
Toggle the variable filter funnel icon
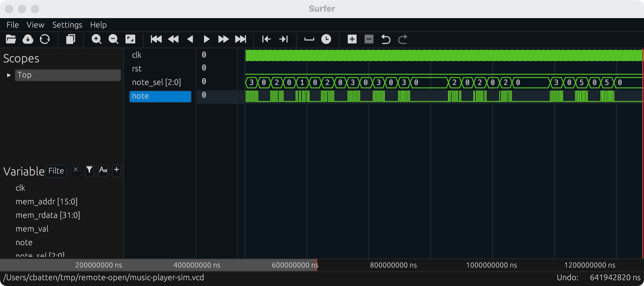[89, 170]
